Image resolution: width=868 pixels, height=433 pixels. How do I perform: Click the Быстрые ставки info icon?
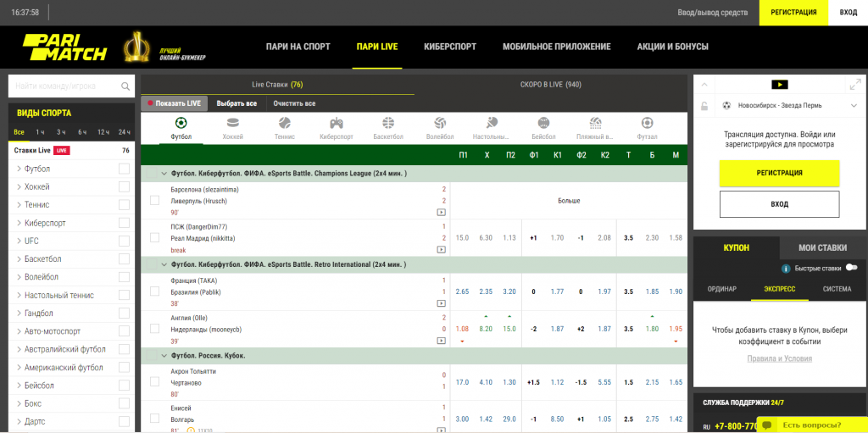pos(786,269)
